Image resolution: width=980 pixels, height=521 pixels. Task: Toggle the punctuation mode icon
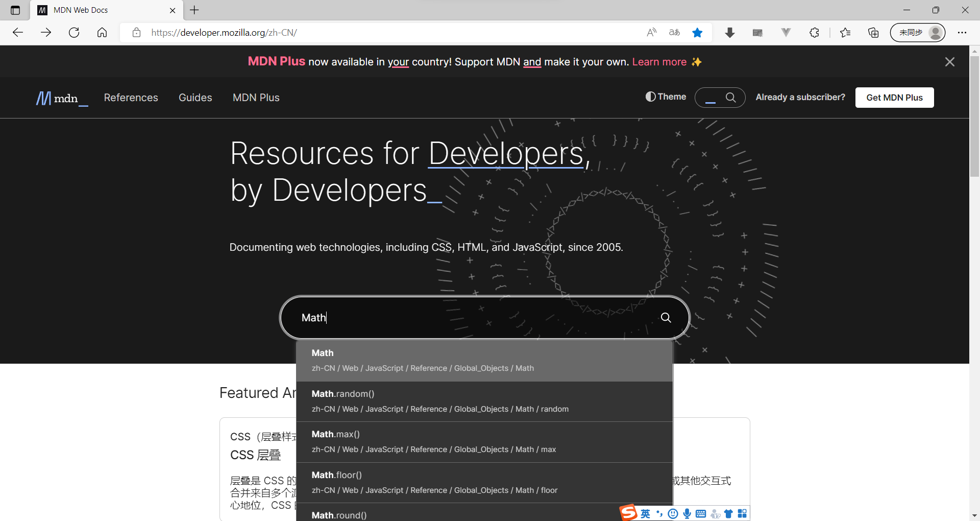tap(659, 514)
